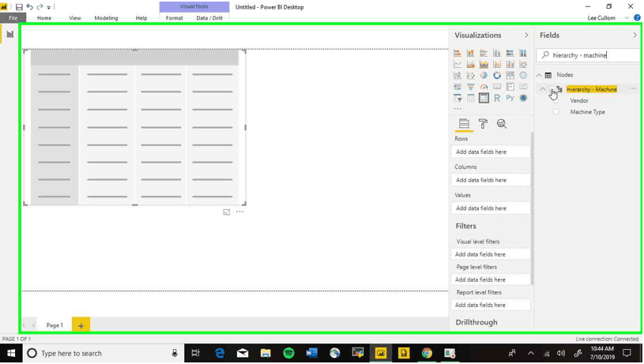
Task: Open the Modeling ribbon tab
Action: coord(106,17)
